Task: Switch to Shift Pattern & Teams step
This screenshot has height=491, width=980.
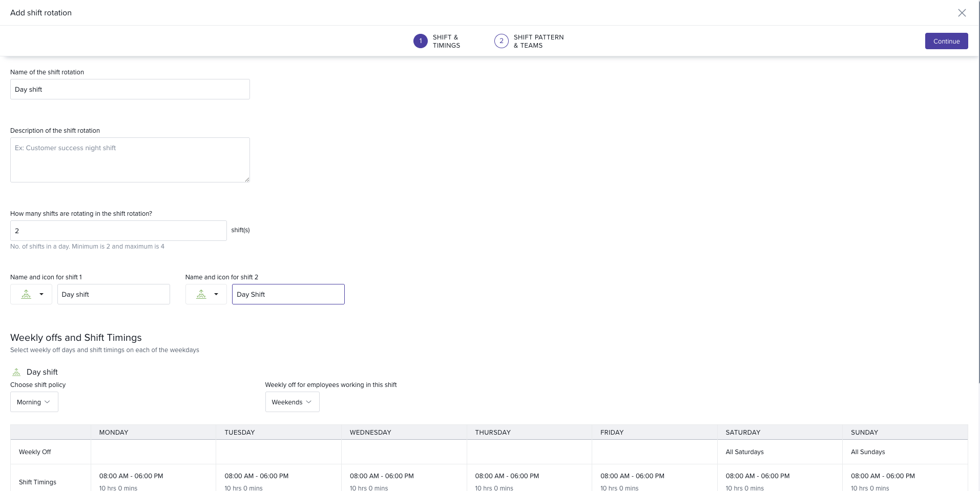Action: point(529,41)
